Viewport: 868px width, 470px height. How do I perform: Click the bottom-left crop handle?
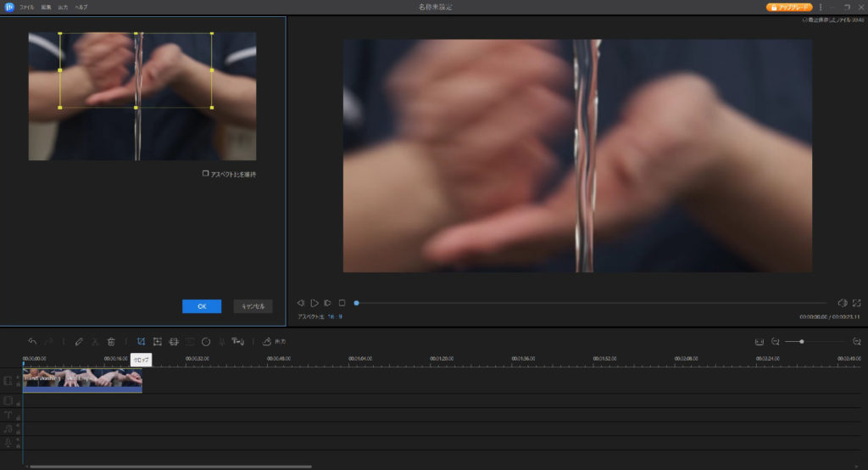(x=60, y=108)
